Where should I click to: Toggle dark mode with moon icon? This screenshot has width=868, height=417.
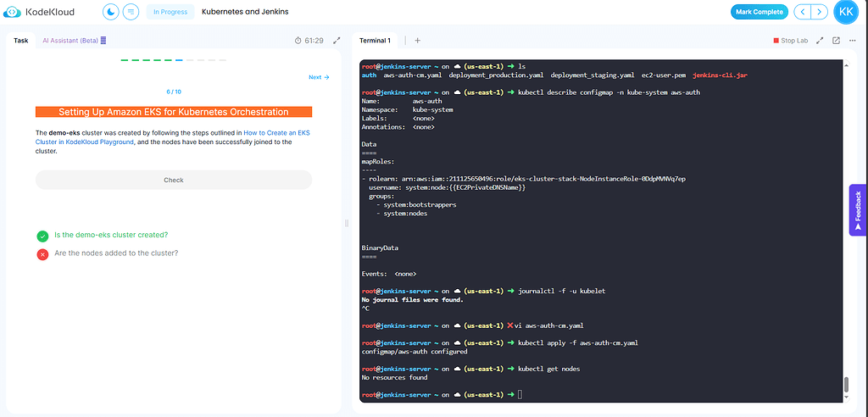111,12
